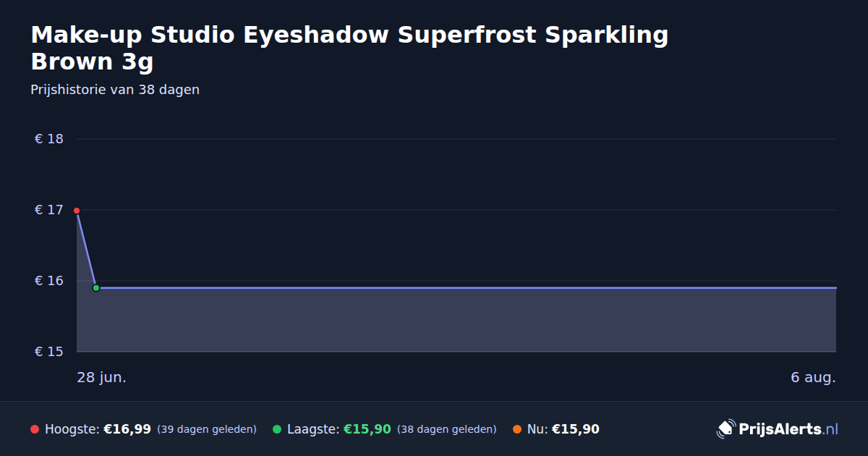The width and height of the screenshot is (868, 456).
Task: Click the orange current-price dot in legend
Action: (517, 429)
